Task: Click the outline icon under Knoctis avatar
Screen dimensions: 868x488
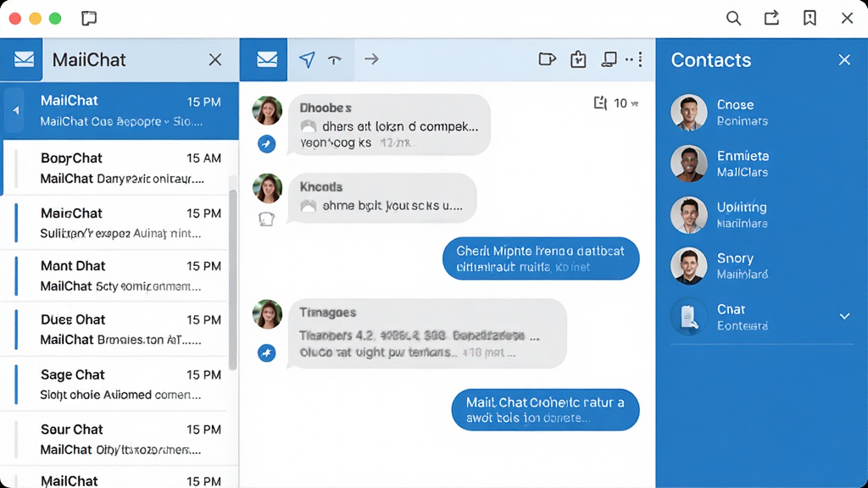Action: pyautogui.click(x=267, y=219)
